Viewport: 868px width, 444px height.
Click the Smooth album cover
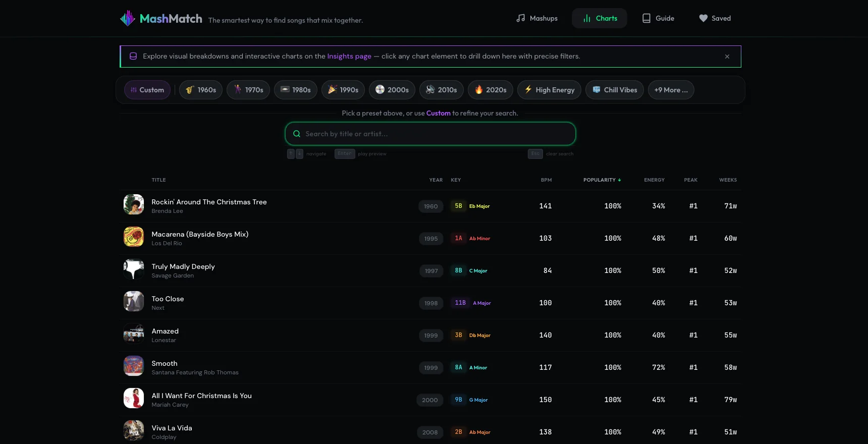(134, 366)
